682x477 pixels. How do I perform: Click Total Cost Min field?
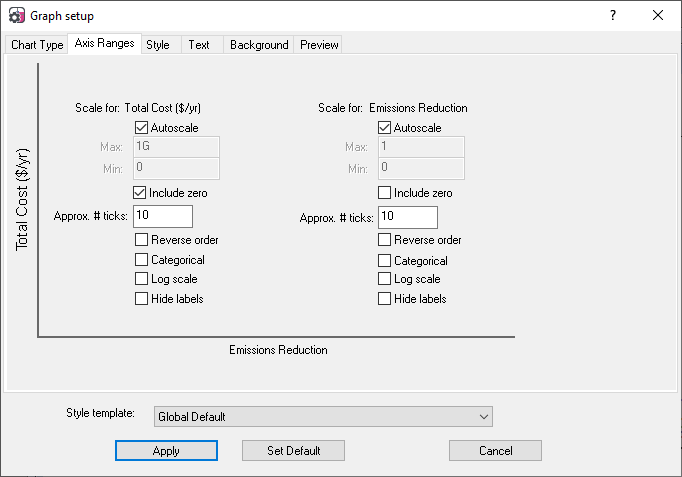pyautogui.click(x=176, y=168)
